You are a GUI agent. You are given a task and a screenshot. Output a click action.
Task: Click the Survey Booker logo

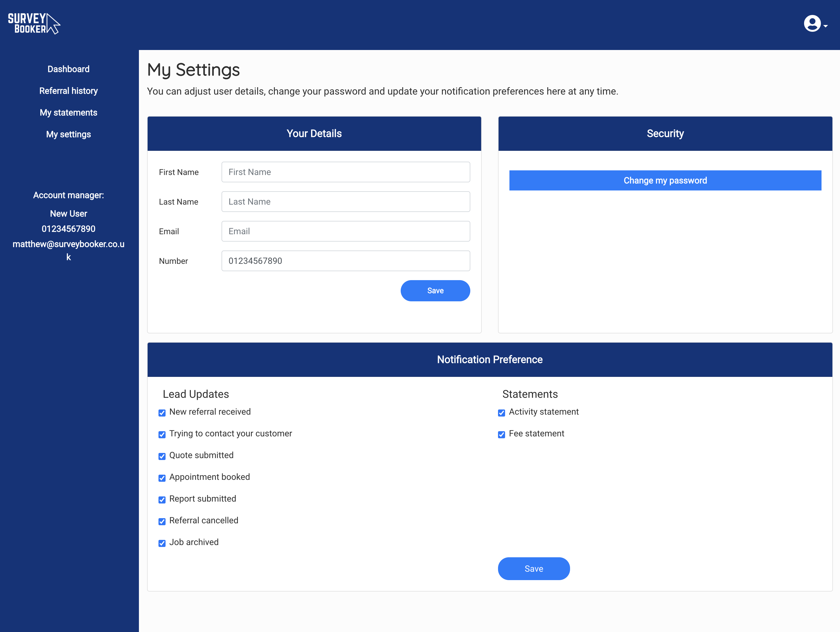[34, 24]
